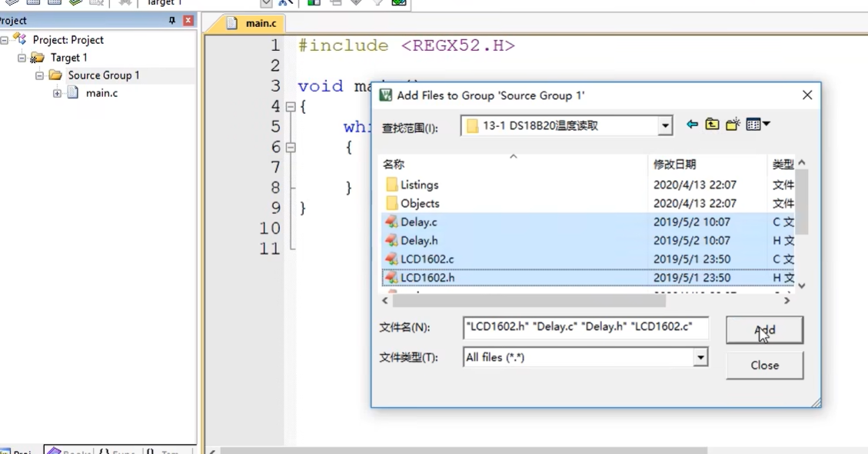Click line number 10 in editor
This screenshot has height=454, width=868.
pyautogui.click(x=270, y=228)
